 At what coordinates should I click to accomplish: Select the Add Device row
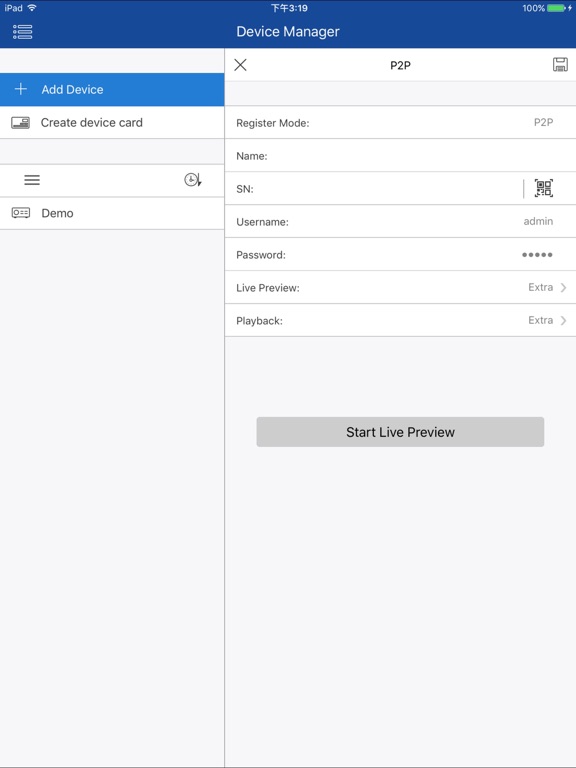point(112,90)
